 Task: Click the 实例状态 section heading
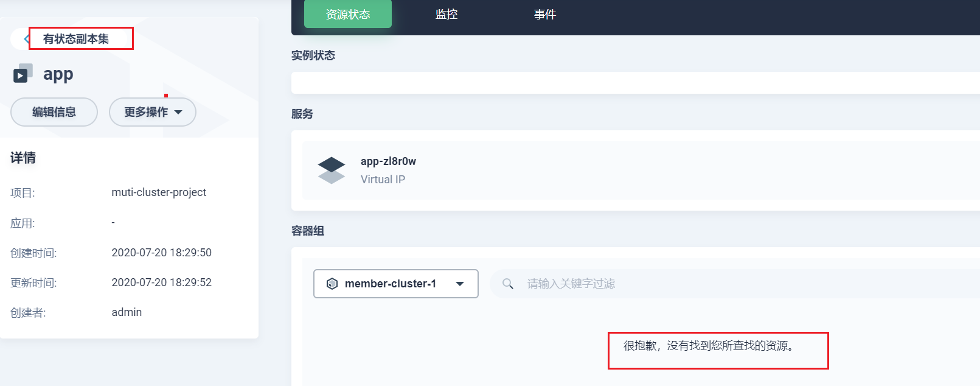pyautogui.click(x=313, y=55)
